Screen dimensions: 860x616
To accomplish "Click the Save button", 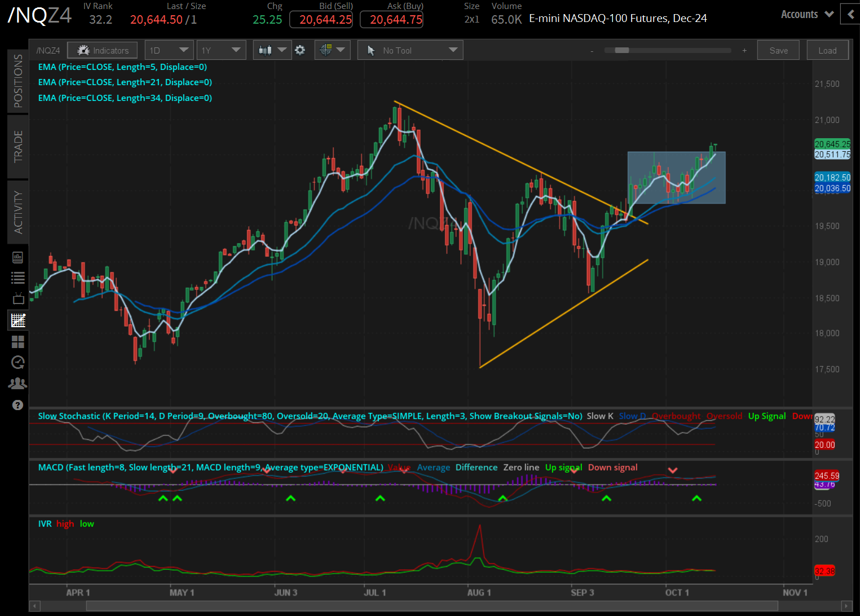I will click(x=778, y=50).
